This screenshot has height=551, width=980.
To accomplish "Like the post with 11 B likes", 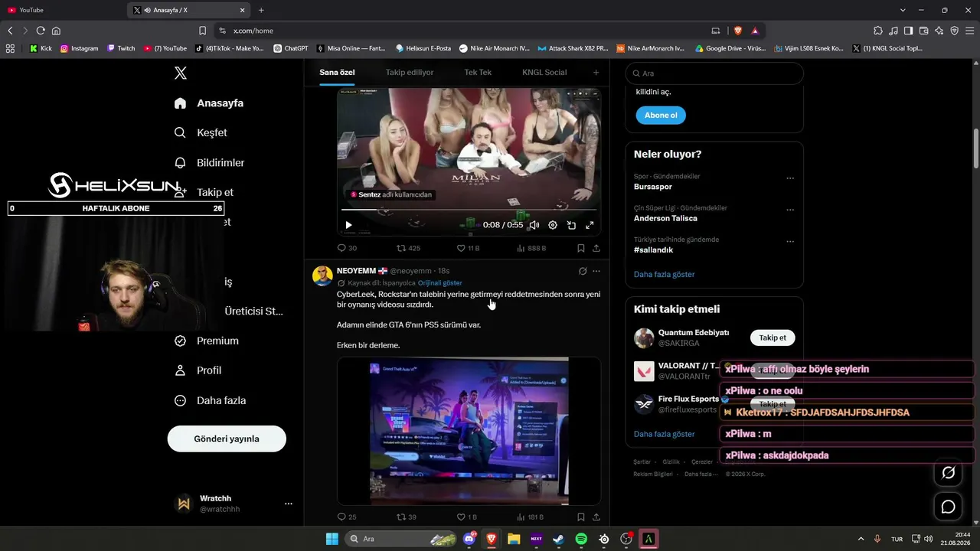I will 468,248.
